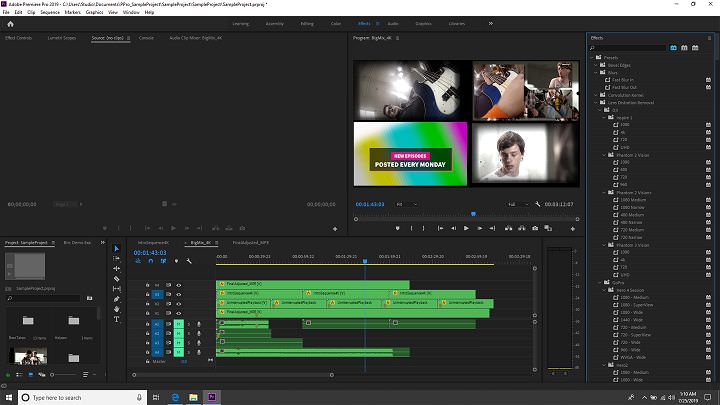Click the Program Monitor playhead on scrub bar
This screenshot has width=720, height=405.
coord(473,214)
